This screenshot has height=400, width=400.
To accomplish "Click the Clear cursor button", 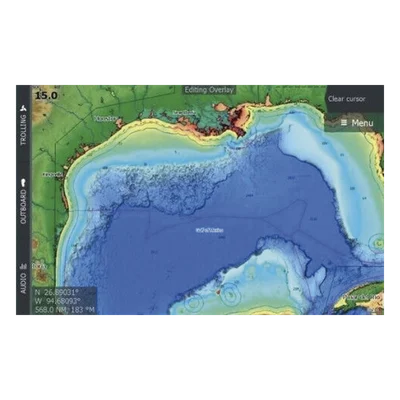I will pyautogui.click(x=346, y=99).
